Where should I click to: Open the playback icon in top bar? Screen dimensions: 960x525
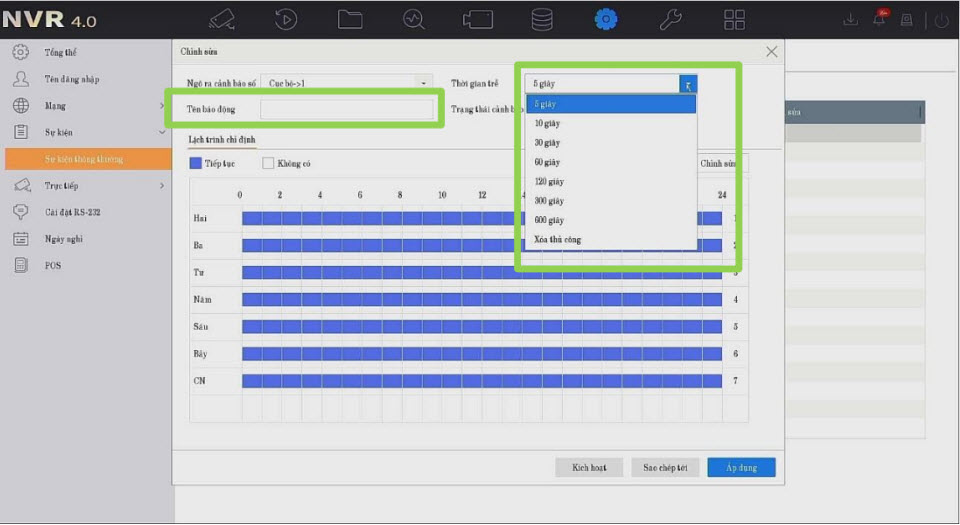click(x=286, y=19)
